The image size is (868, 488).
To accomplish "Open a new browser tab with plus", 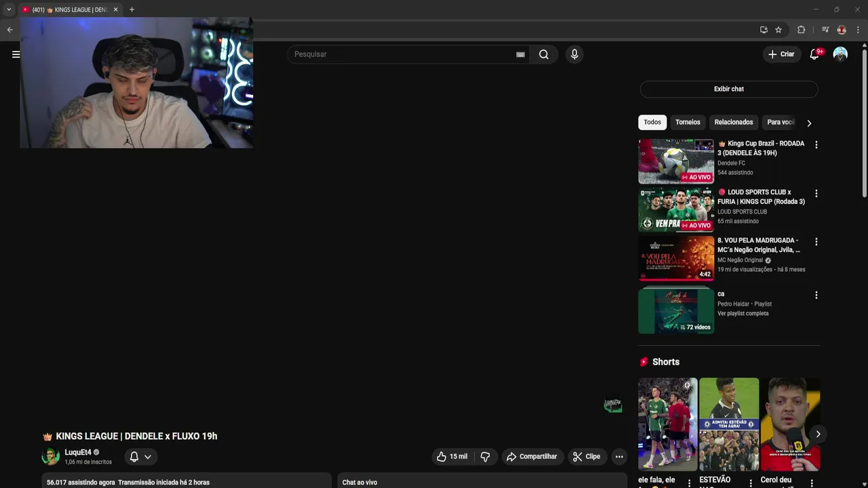I will coord(132,9).
